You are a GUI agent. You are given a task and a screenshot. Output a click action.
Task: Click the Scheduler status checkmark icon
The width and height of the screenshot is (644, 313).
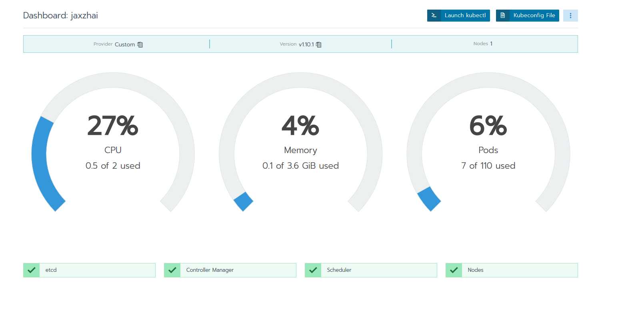pyautogui.click(x=313, y=270)
